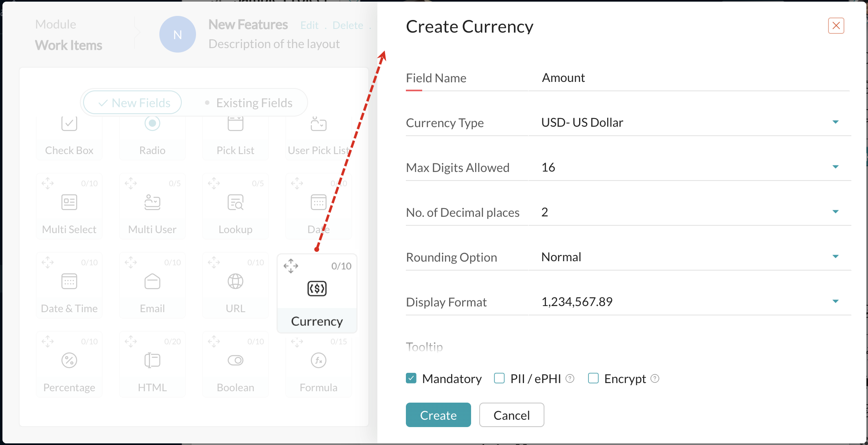
Task: Click the Lookup field icon
Action: 236,202
